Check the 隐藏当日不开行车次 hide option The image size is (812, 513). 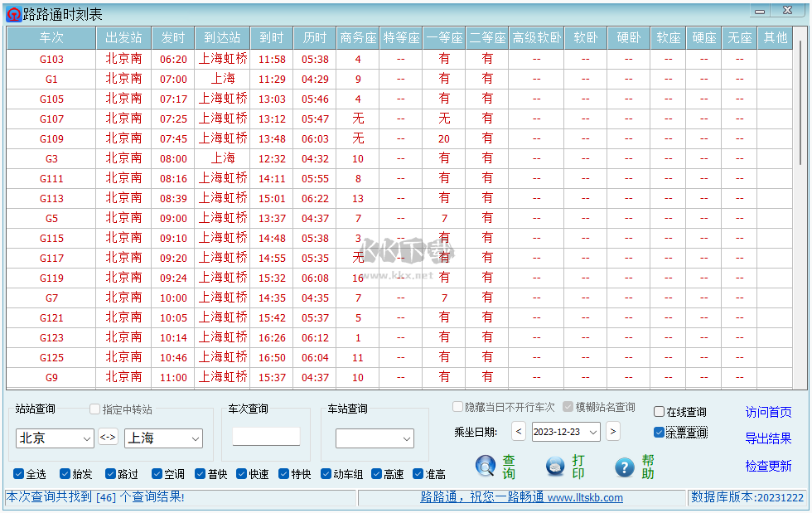pyautogui.click(x=457, y=406)
